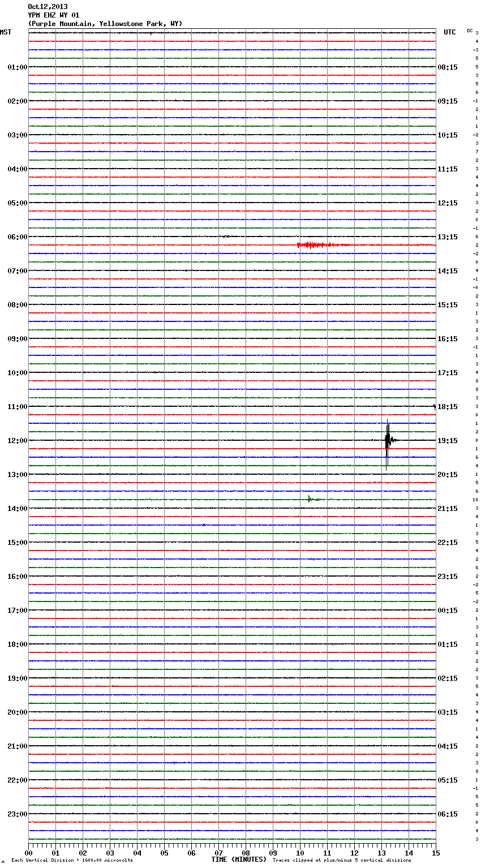Click the "DC" column header

click(x=470, y=31)
